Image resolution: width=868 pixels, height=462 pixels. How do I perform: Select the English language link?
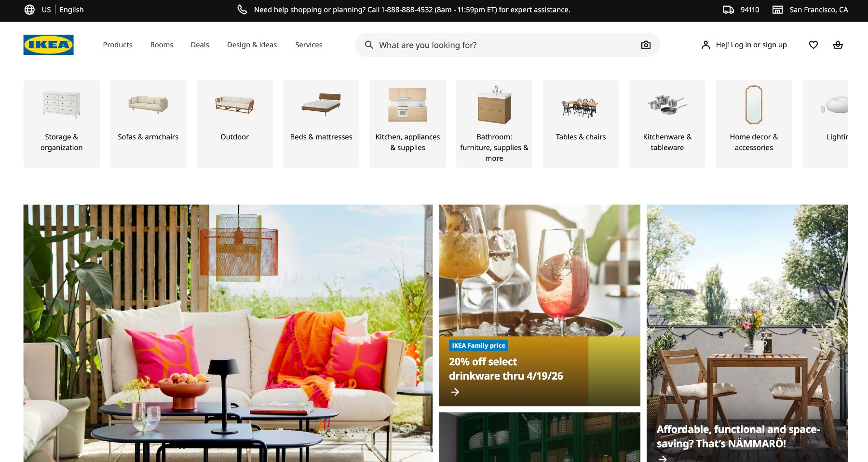click(x=71, y=10)
